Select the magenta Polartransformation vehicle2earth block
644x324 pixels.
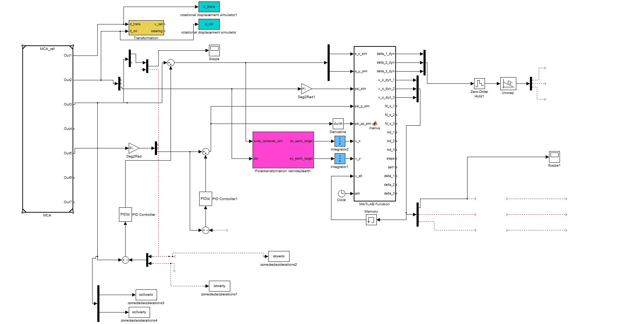283,150
